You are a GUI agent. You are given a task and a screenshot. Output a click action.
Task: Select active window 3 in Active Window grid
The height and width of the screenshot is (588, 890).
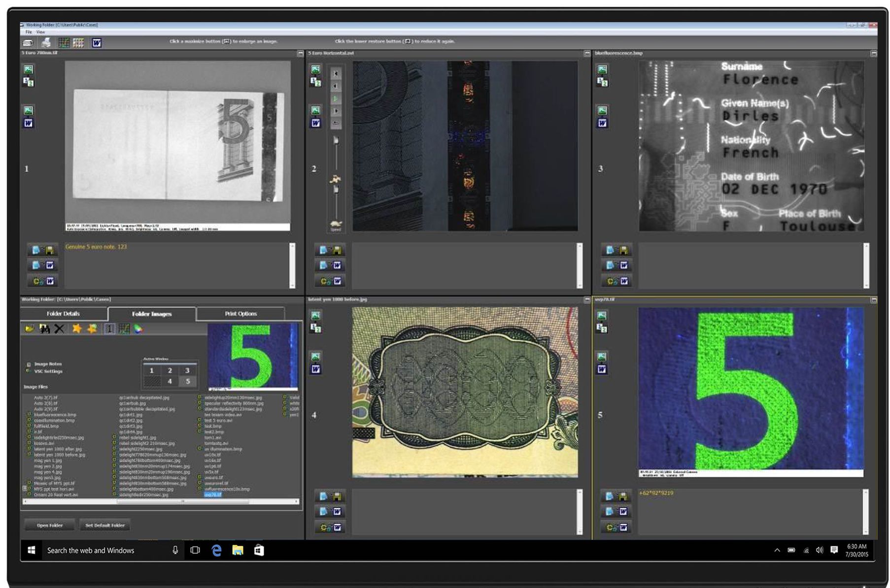(187, 370)
